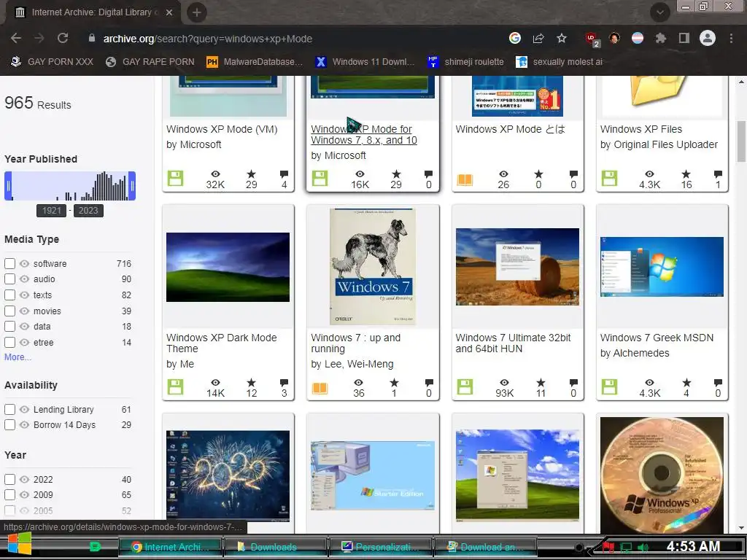Check the Borrow 14 Days checkbox
747x560 pixels.
[9, 424]
